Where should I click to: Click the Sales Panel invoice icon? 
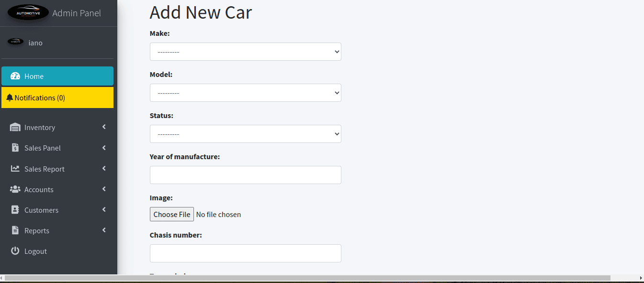pos(15,148)
